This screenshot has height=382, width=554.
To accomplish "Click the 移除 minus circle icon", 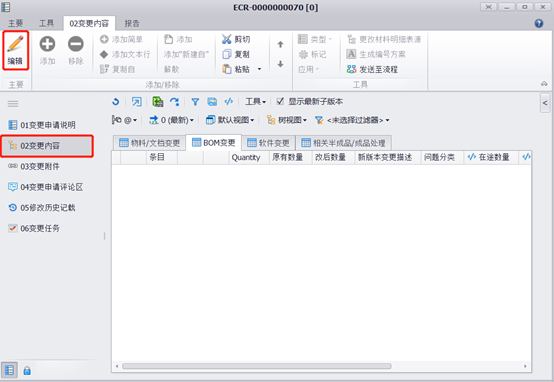I will click(76, 44).
